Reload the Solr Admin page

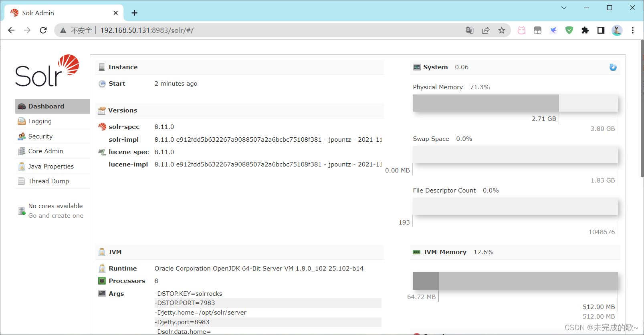(x=43, y=30)
